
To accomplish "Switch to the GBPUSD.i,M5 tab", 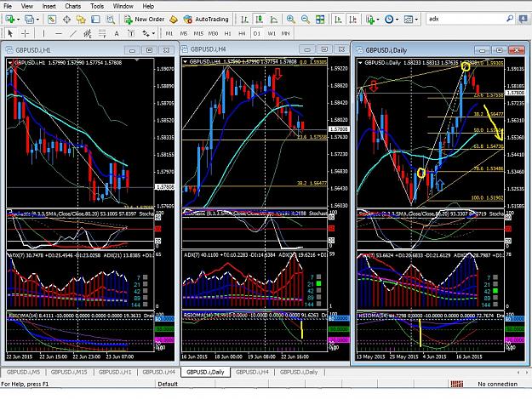I will coord(23,372).
